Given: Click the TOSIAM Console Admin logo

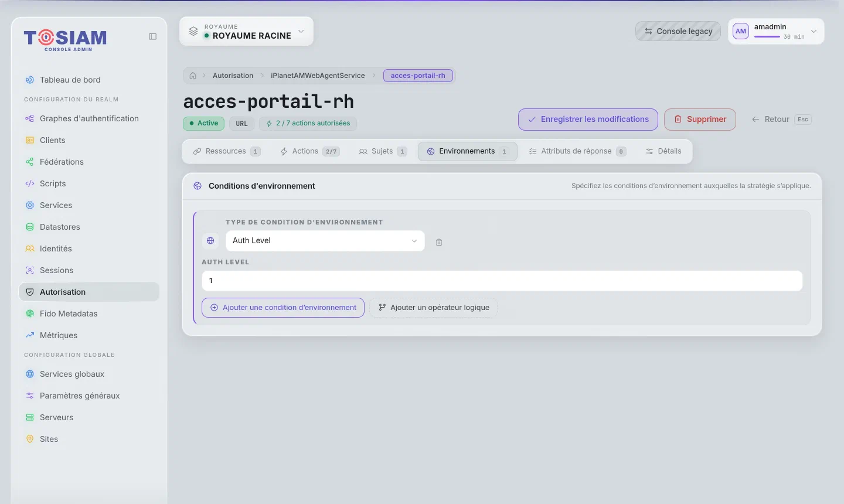Looking at the screenshot, I should coord(65,40).
